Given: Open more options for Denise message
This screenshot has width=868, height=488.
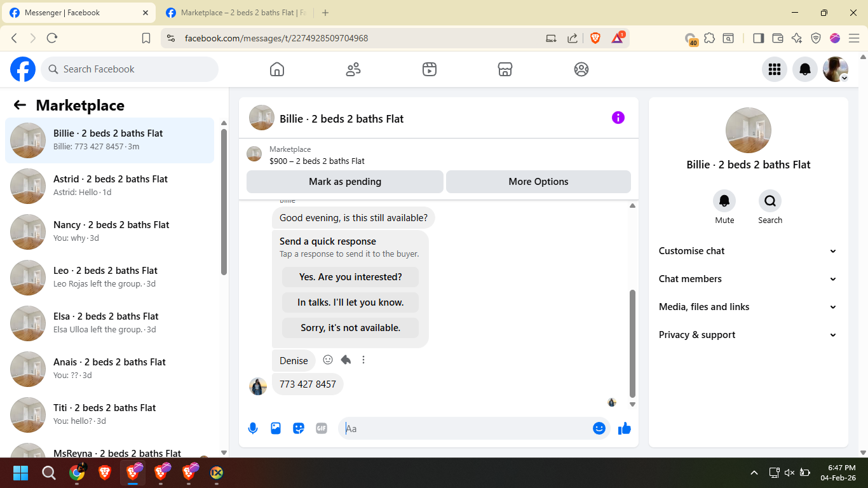Looking at the screenshot, I should tap(363, 360).
